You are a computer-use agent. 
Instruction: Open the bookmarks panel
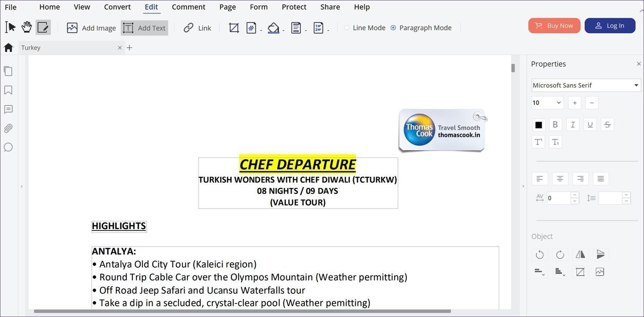click(x=8, y=90)
